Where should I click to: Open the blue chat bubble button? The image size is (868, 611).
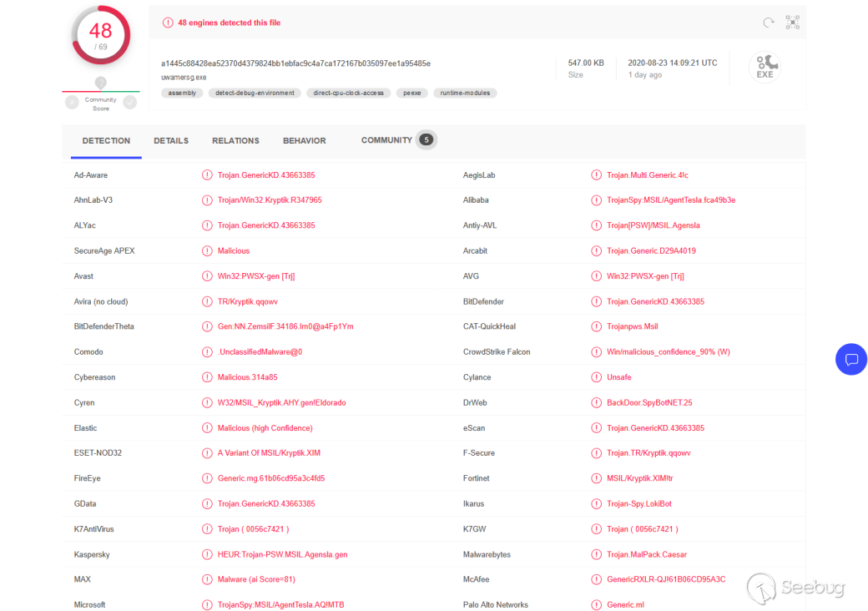click(851, 360)
